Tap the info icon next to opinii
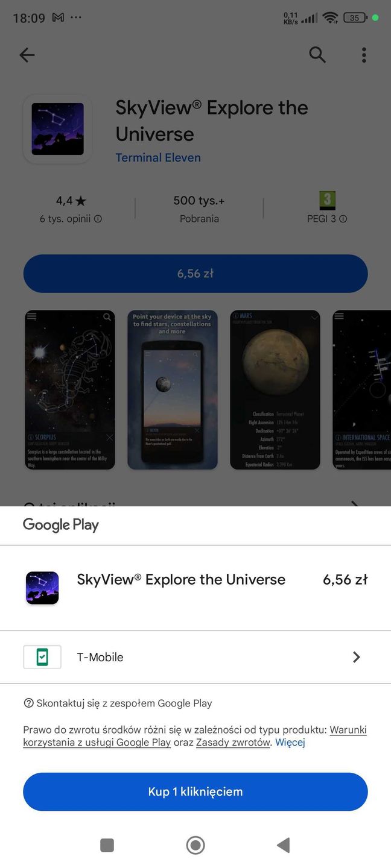Image resolution: width=391 pixels, height=868 pixels. coord(98,219)
